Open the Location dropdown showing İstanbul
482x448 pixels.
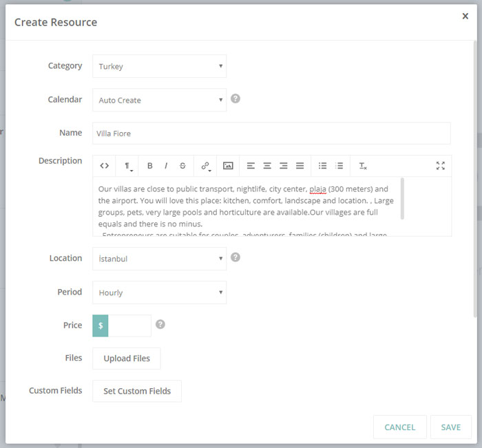pos(160,259)
